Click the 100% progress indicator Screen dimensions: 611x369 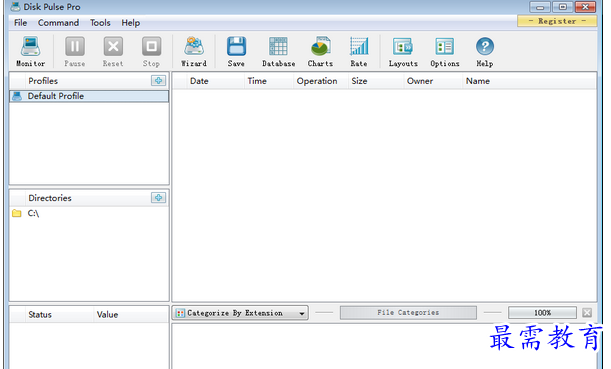pos(542,313)
